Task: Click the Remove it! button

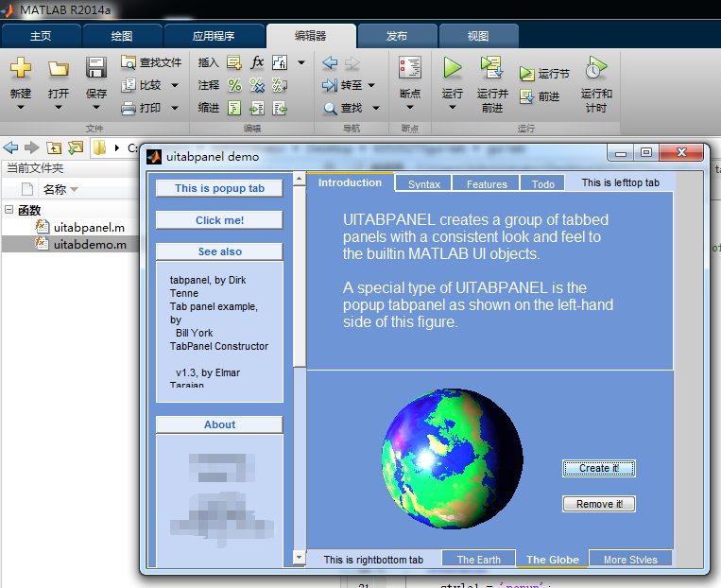Action: click(x=599, y=504)
